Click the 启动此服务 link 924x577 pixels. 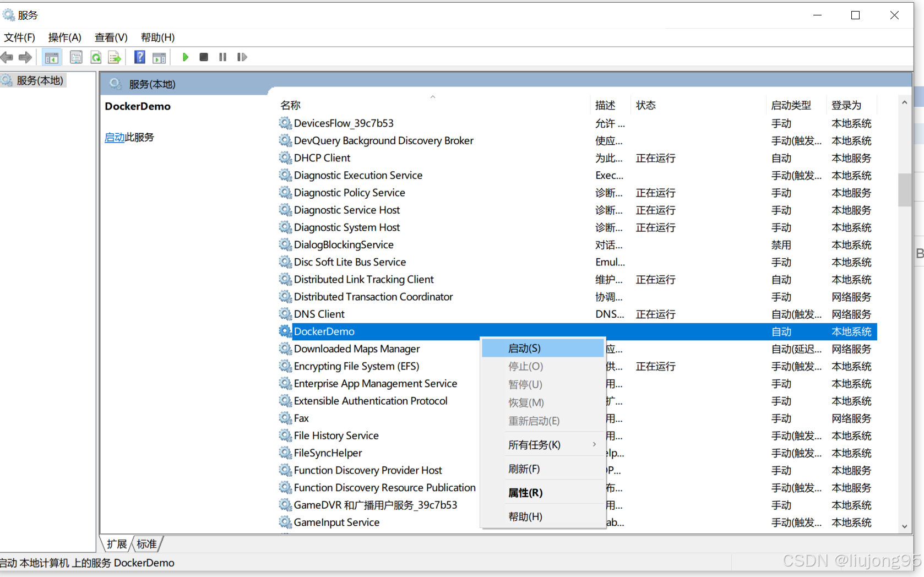point(114,137)
